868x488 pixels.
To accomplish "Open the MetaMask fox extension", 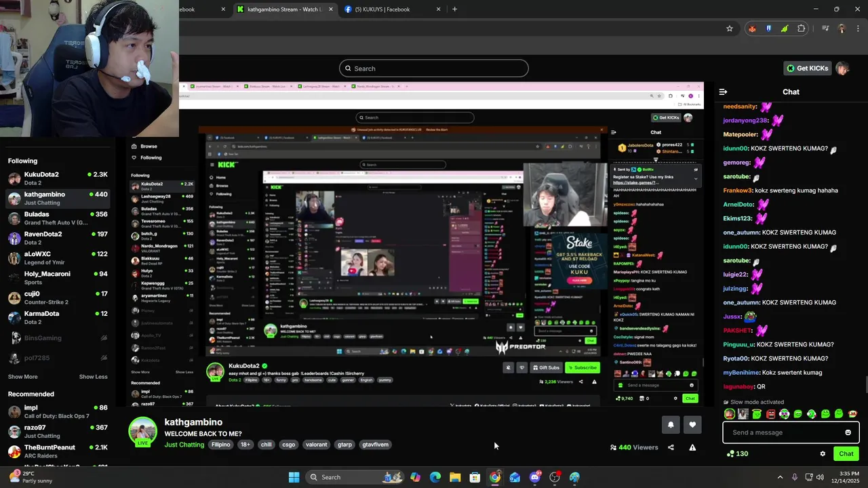I will pos(752,28).
